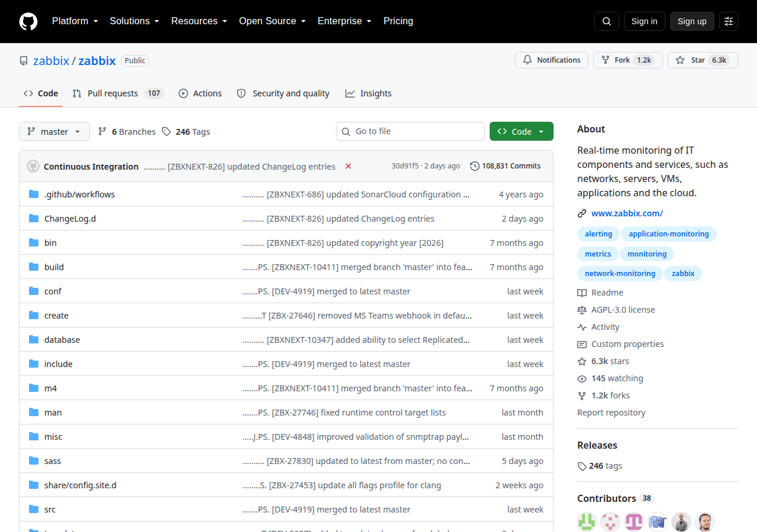Image resolution: width=757 pixels, height=532 pixels.
Task: Switch to the Pull requests tab
Action: 118,93
